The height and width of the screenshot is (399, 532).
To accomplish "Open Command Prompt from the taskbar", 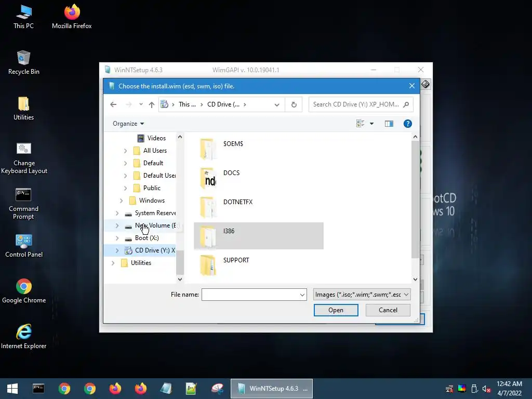I will (x=38, y=389).
